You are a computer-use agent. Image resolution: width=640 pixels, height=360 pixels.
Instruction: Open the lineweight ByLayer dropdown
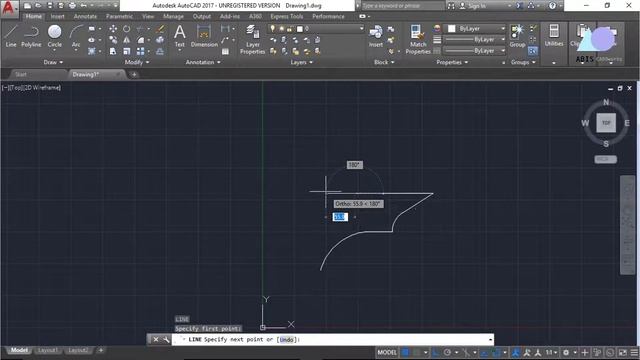coord(475,40)
